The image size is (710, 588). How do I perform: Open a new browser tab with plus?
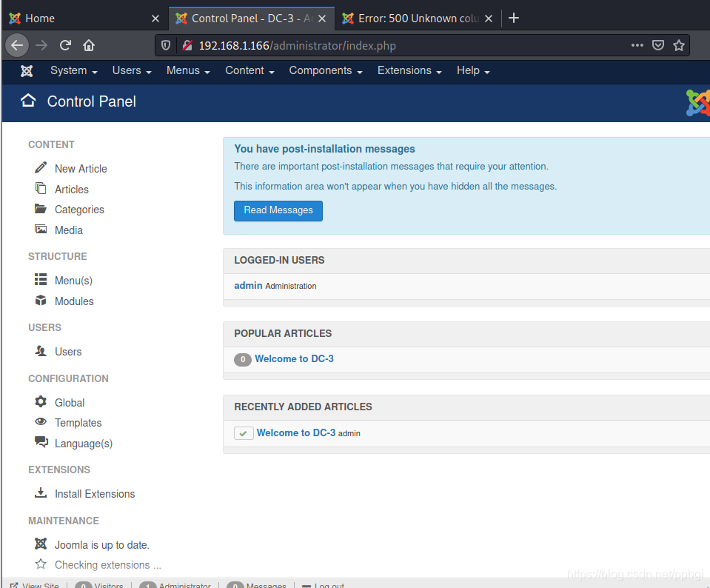click(514, 18)
